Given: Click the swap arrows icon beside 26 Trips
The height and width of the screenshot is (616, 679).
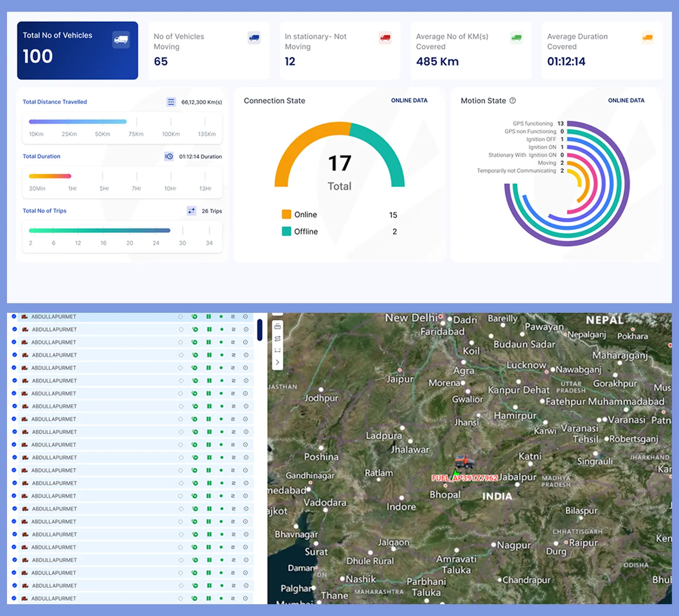Looking at the screenshot, I should (x=191, y=211).
